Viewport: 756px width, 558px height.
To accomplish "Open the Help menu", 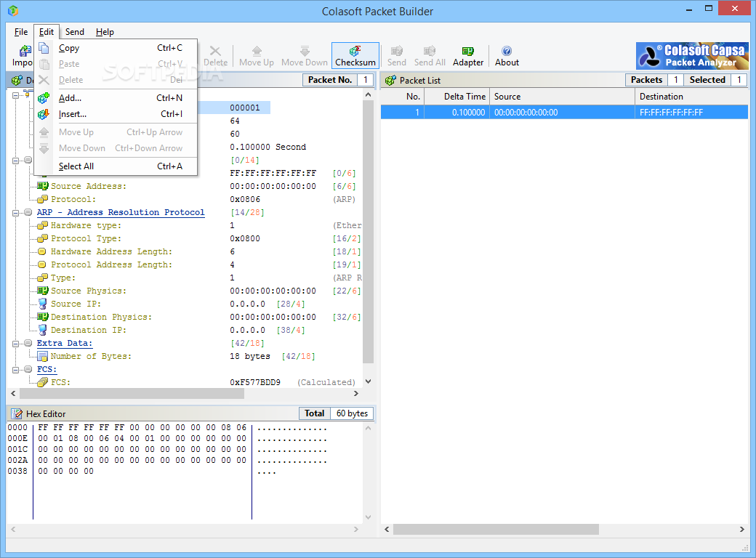I will pyautogui.click(x=105, y=32).
